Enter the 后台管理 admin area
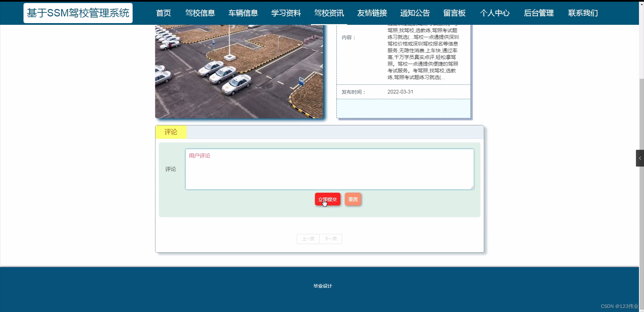The image size is (644, 312). coord(539,13)
